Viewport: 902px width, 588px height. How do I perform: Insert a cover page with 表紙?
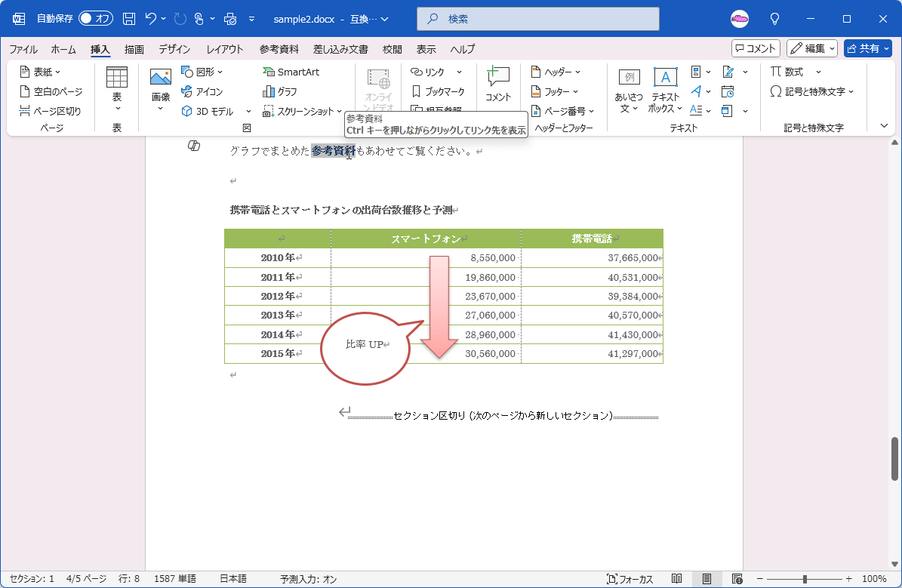pyautogui.click(x=40, y=72)
